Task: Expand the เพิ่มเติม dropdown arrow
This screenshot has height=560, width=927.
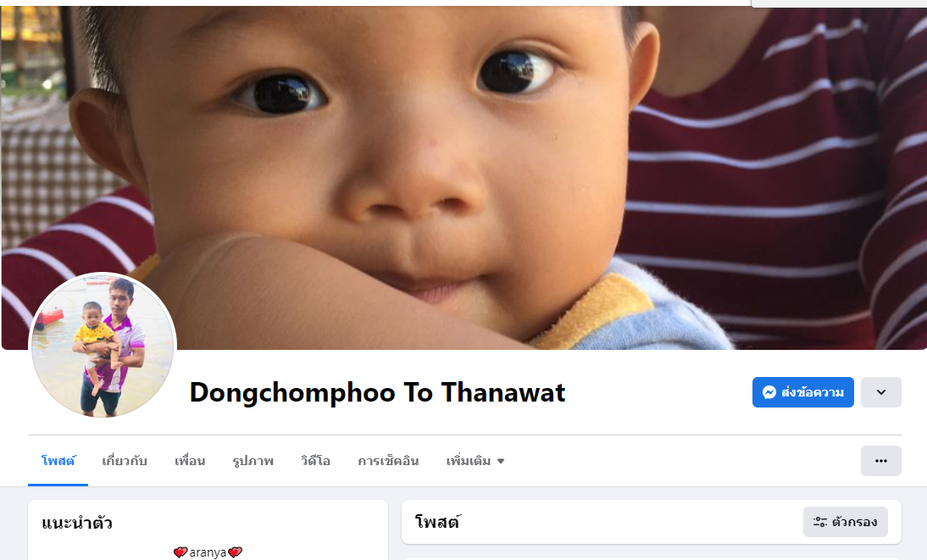Action: tap(501, 461)
